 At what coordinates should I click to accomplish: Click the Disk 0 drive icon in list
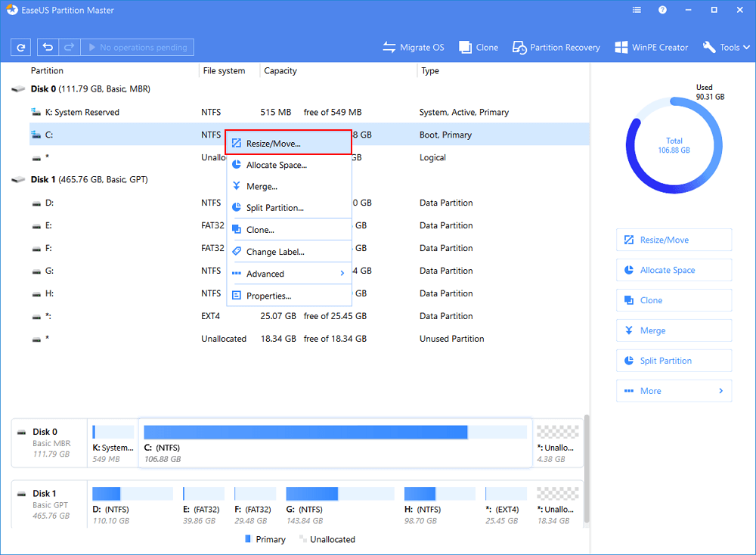(x=18, y=89)
